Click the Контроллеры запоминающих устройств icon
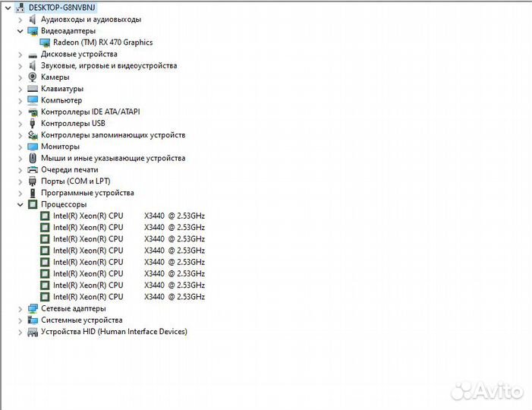This screenshot has height=410, width=532. 33,135
